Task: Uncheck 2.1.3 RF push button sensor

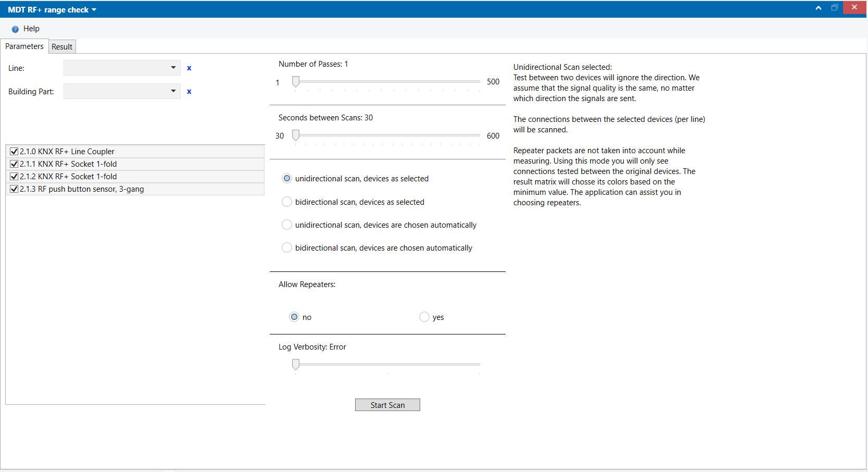Action: point(14,189)
